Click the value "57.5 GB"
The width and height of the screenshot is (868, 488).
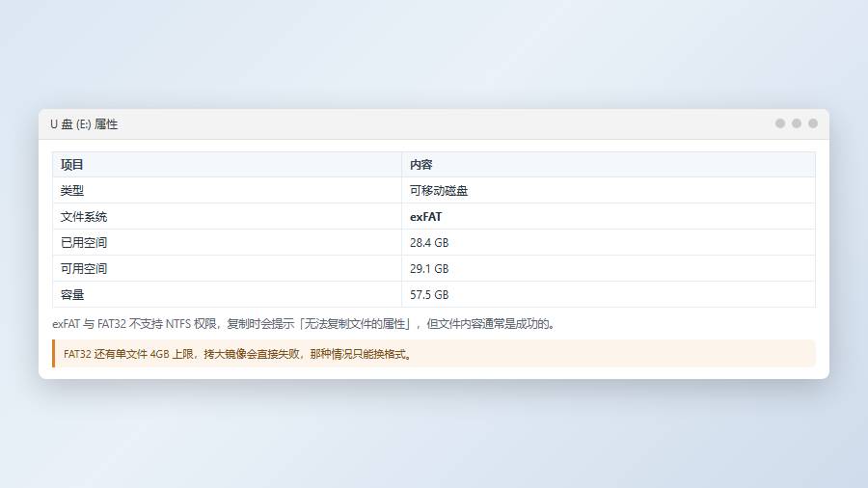tap(429, 294)
